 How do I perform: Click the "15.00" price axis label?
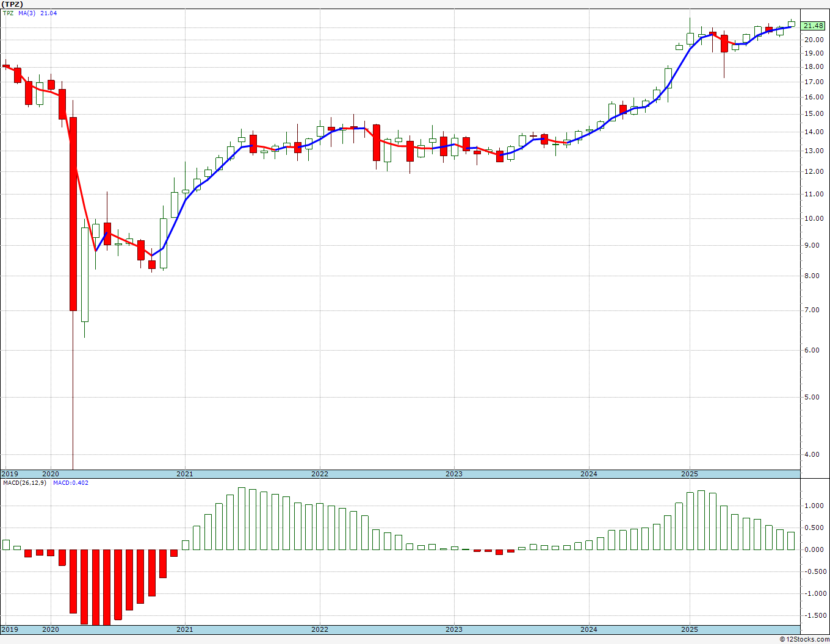814,113
